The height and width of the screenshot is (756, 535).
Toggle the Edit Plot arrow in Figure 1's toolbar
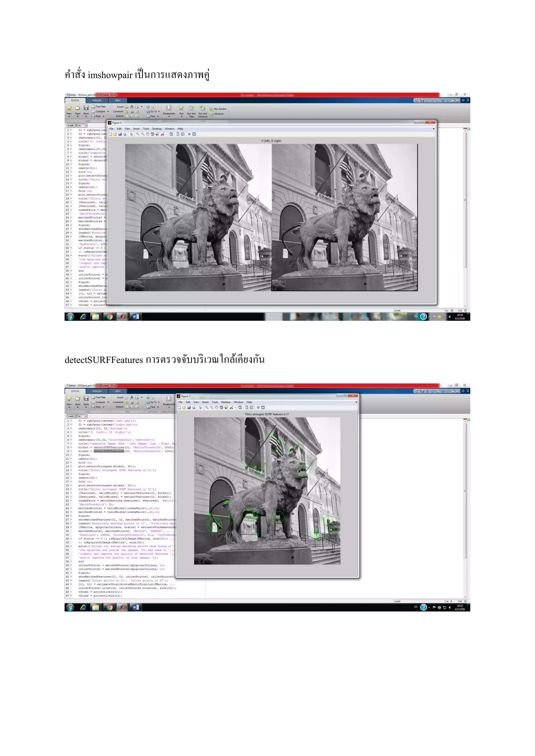[131, 134]
